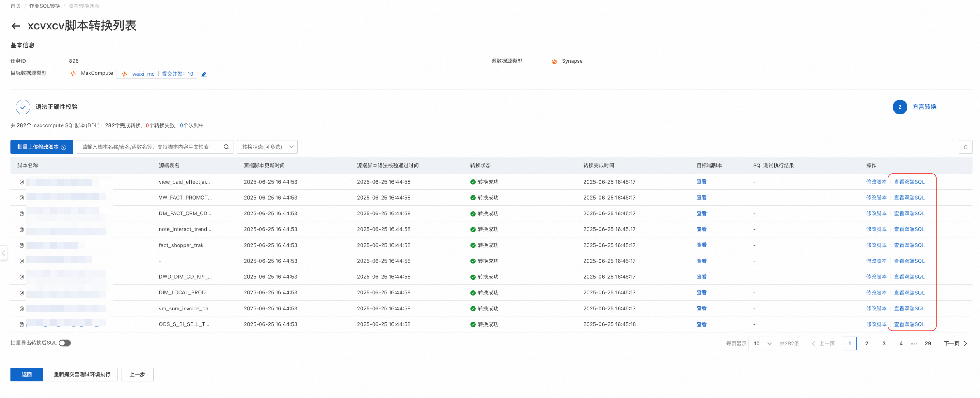Click the 提交并发: 10 concurrency label

coord(178,74)
